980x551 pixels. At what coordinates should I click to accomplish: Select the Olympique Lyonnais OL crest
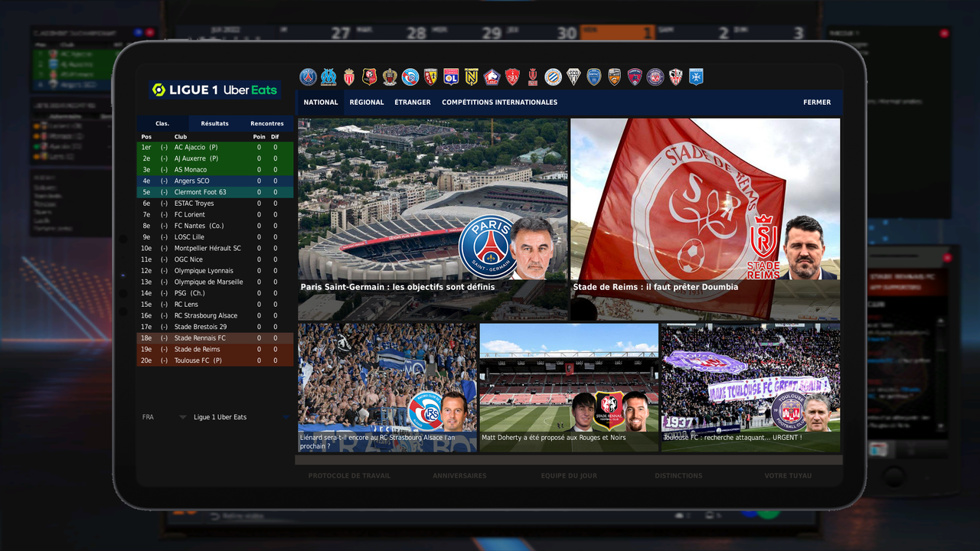pyautogui.click(x=451, y=77)
